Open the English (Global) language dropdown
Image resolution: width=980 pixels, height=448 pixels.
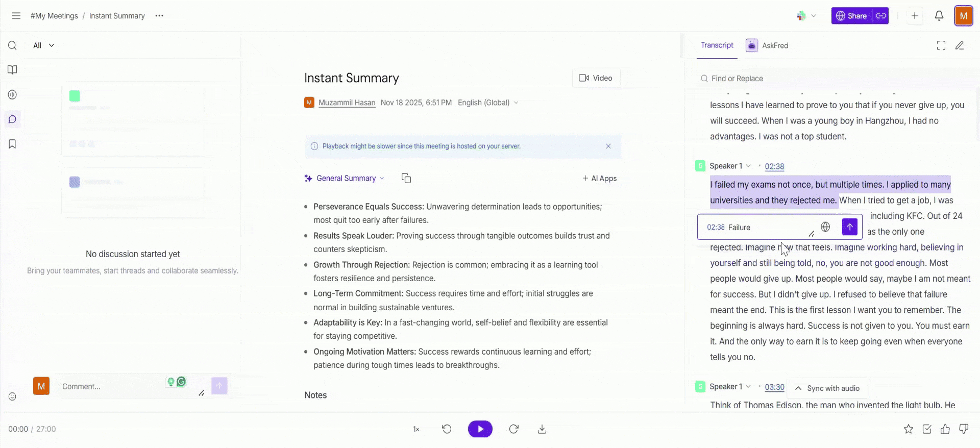488,103
